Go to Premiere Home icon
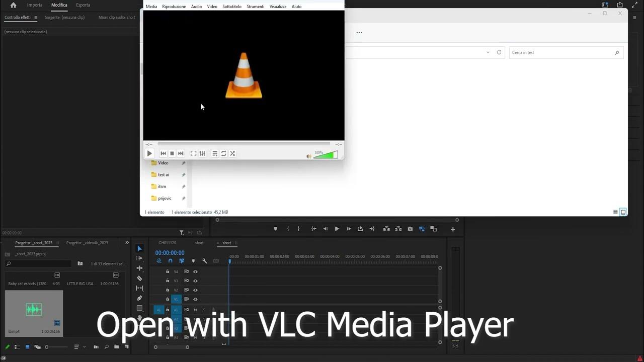Screen dimensions: 644x362 click(x=13, y=5)
